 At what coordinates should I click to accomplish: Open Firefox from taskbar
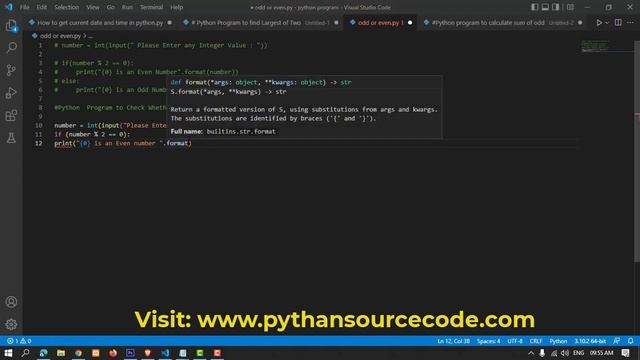[113, 353]
